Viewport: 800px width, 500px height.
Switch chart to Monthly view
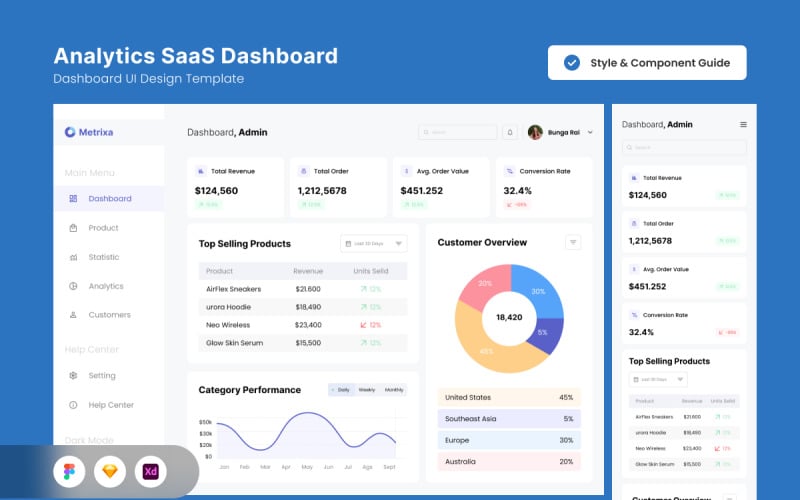[394, 390]
